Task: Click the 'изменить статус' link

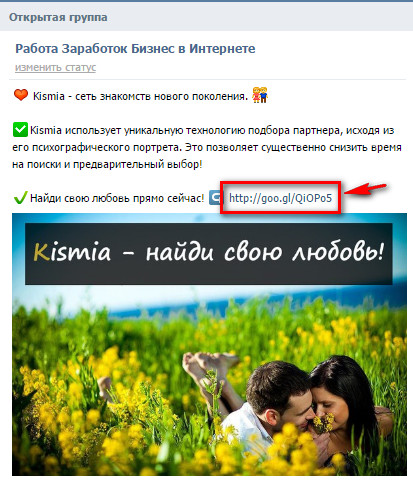Action: pos(55,67)
